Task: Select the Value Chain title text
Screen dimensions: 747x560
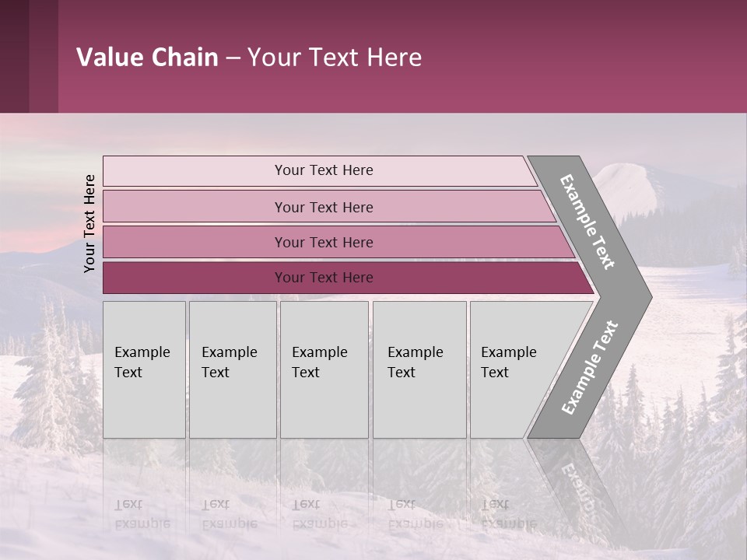Action: click(x=249, y=57)
